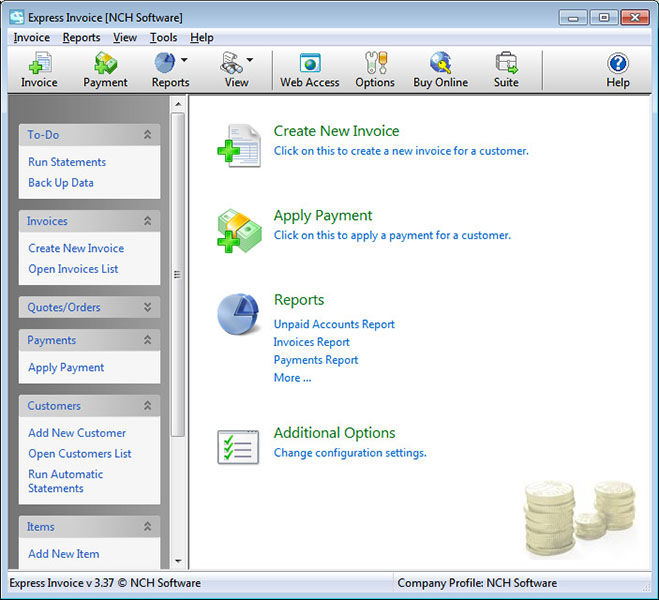Open the View toolbar dropdown arrow

[250, 60]
